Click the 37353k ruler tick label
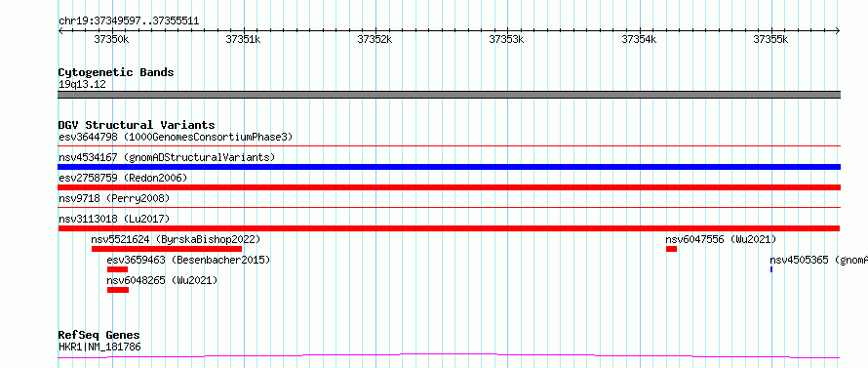 [x=507, y=39]
